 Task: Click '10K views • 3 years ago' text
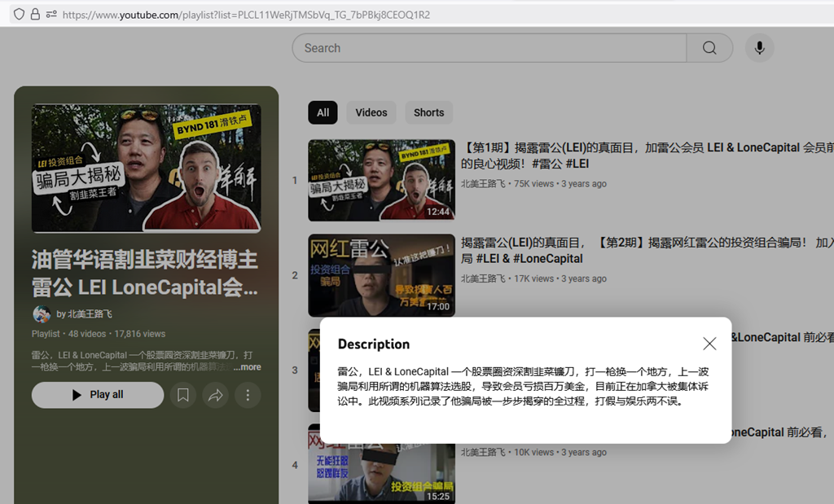pos(560,452)
